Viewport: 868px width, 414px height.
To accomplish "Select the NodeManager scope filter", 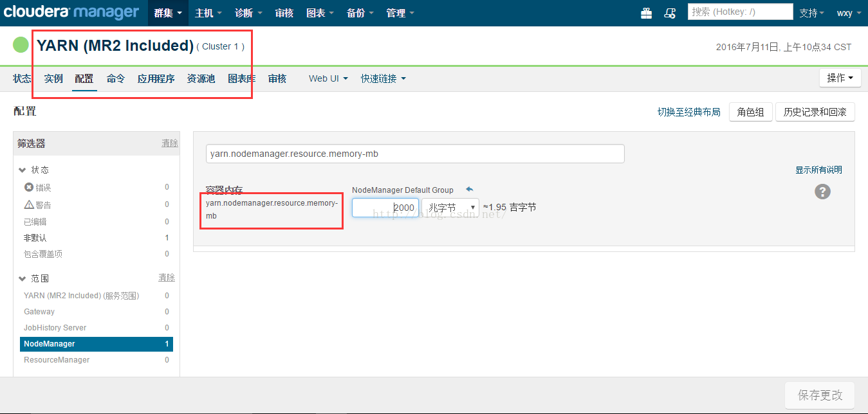I will (x=97, y=344).
